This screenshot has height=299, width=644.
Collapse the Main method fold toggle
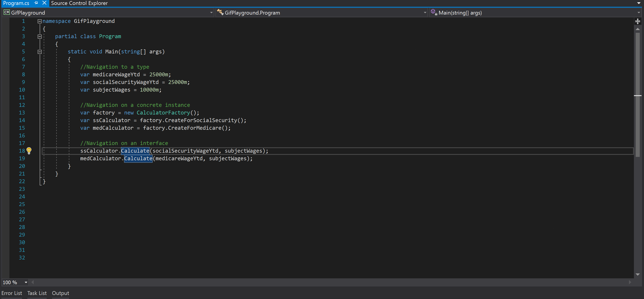coord(39,52)
